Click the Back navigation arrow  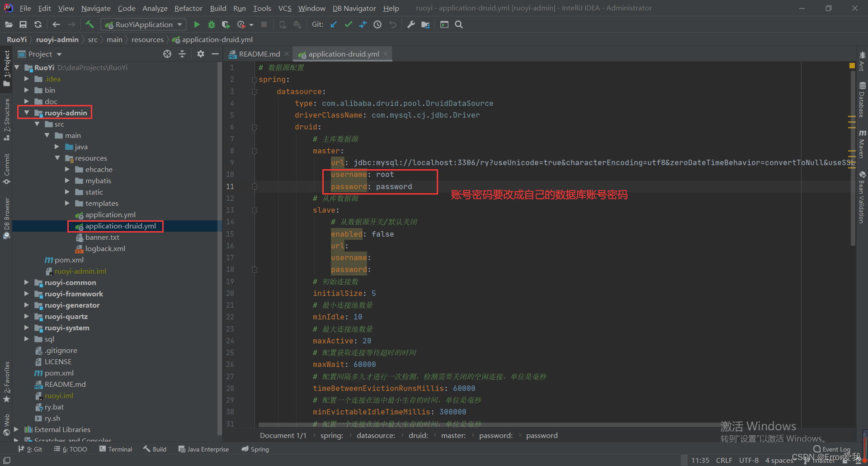click(56, 24)
